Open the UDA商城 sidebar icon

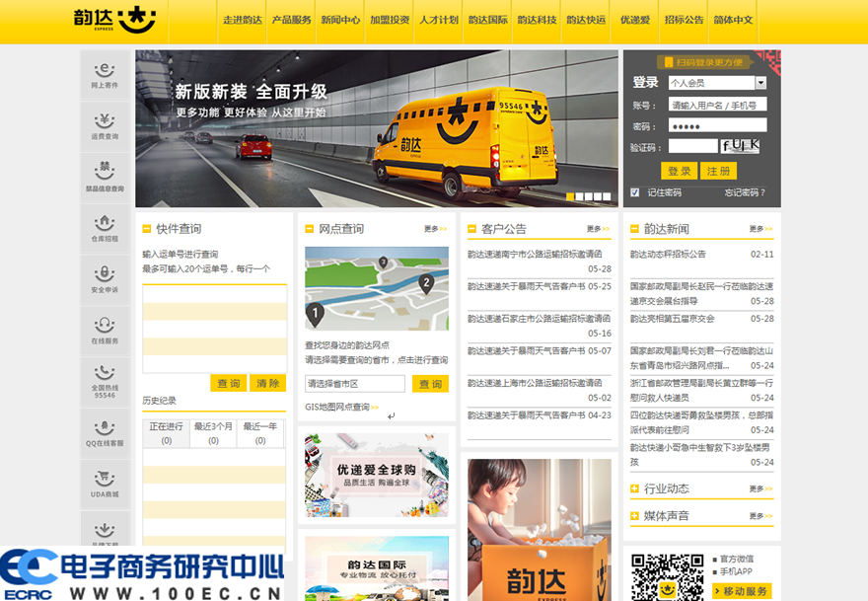[105, 485]
